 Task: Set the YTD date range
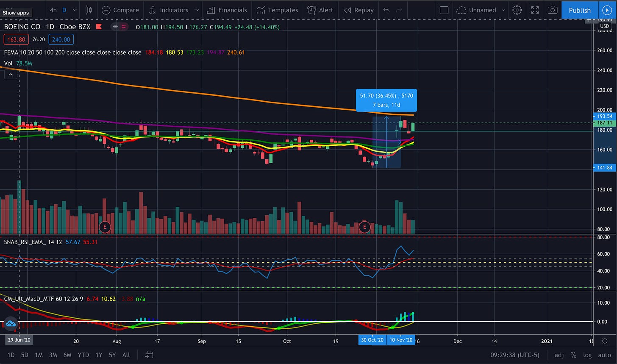pyautogui.click(x=83, y=355)
